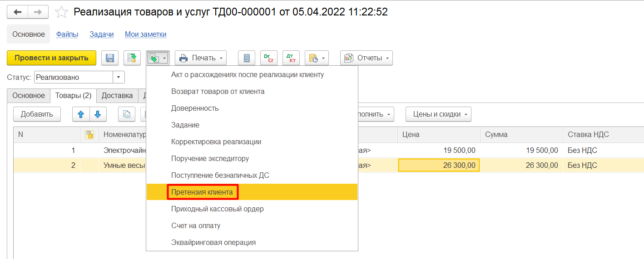Open the Печать print menu

click(201, 58)
